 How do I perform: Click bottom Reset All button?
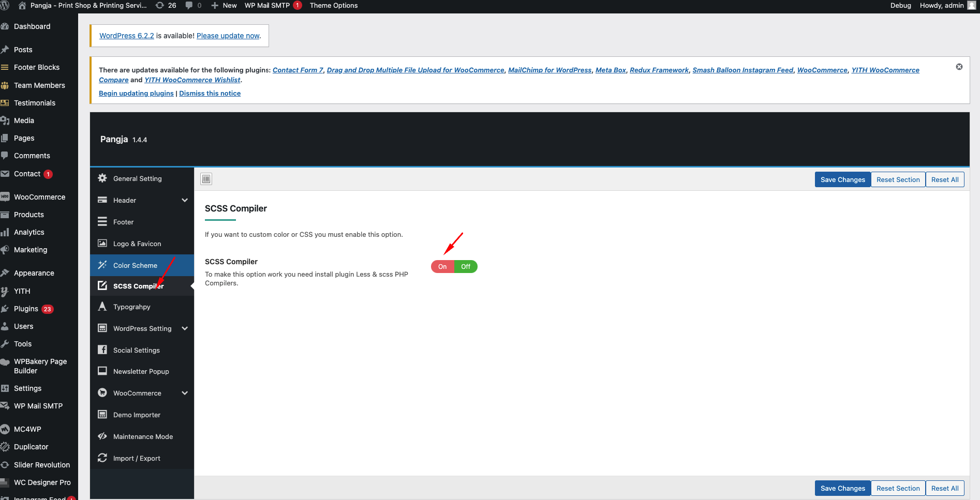point(945,488)
